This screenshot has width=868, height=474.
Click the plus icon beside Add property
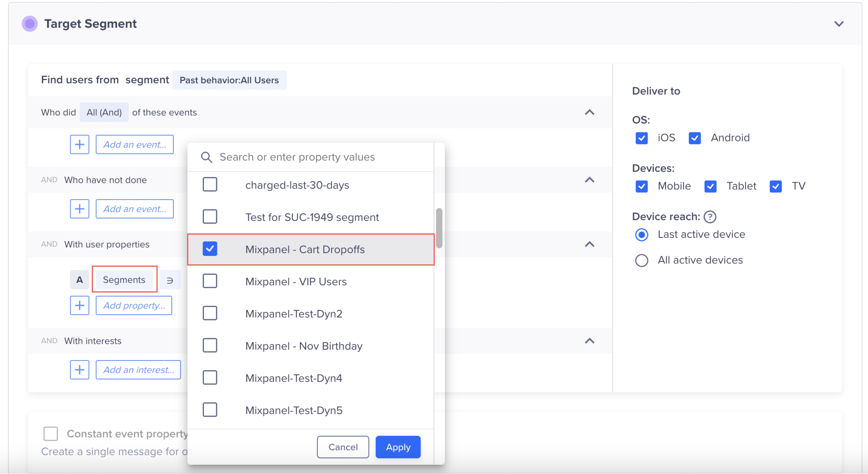(79, 305)
